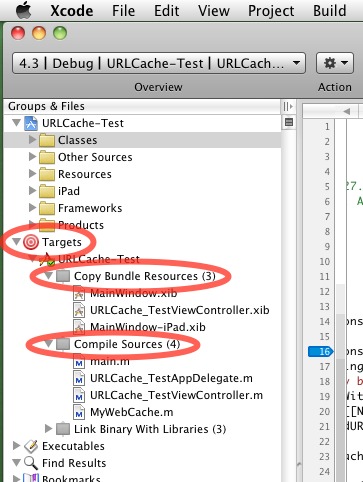This screenshot has width=363, height=482.
Task: Open the View menu
Action: (x=214, y=11)
